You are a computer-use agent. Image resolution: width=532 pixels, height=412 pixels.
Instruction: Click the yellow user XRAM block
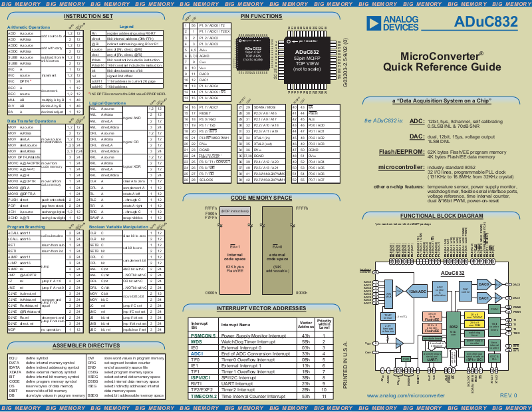click(474, 315)
